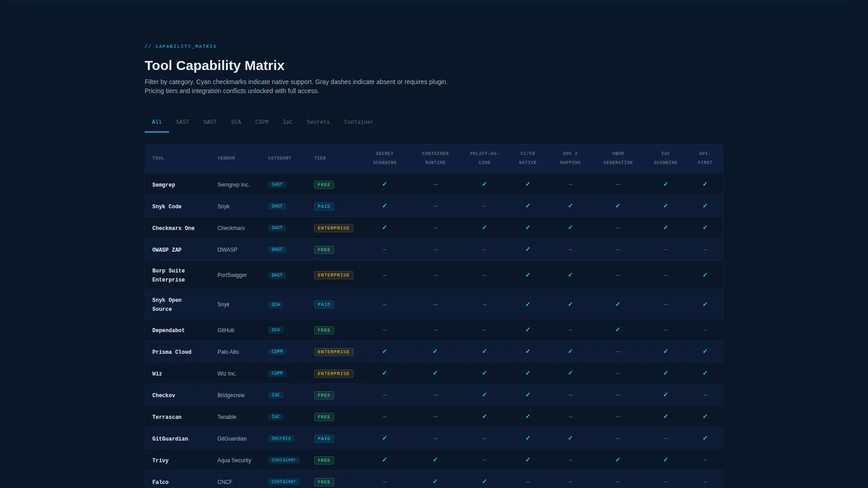Select the Burp Suite Enterprise tool name
Image resolution: width=868 pixels, height=488 pixels.
[x=169, y=275]
